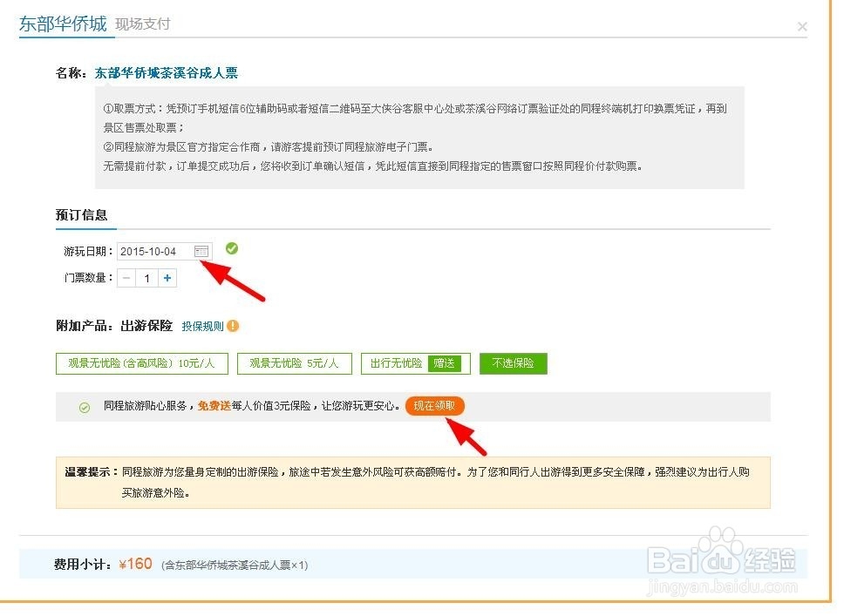Select 观景无忧险(含高风险) 10元/人 option

(x=141, y=363)
